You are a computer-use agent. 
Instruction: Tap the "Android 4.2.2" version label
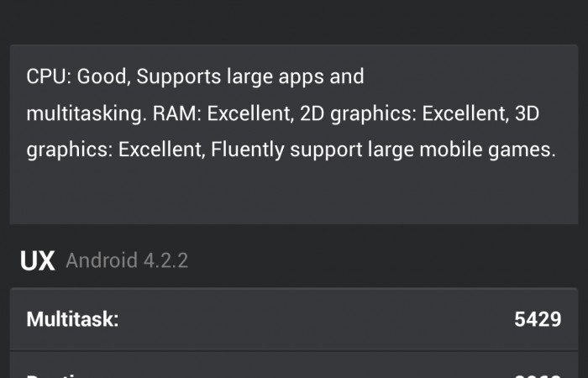tap(127, 260)
